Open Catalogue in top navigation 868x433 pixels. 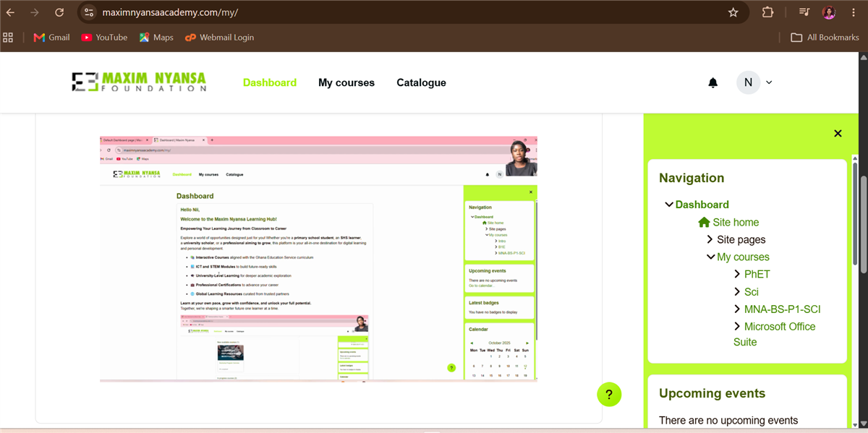pos(421,82)
